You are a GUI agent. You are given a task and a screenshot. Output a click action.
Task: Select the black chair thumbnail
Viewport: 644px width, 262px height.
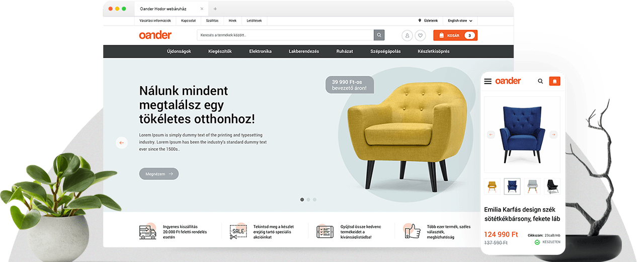(552, 186)
